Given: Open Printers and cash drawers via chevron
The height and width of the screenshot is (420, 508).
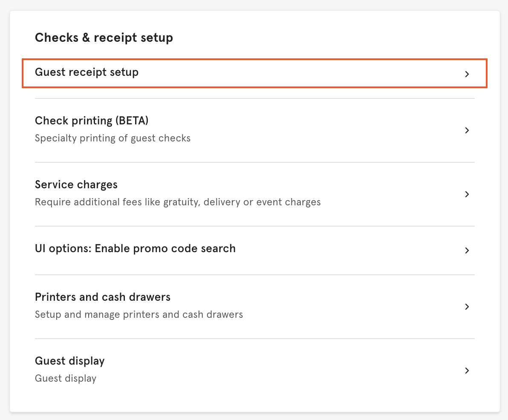Looking at the screenshot, I should [467, 307].
